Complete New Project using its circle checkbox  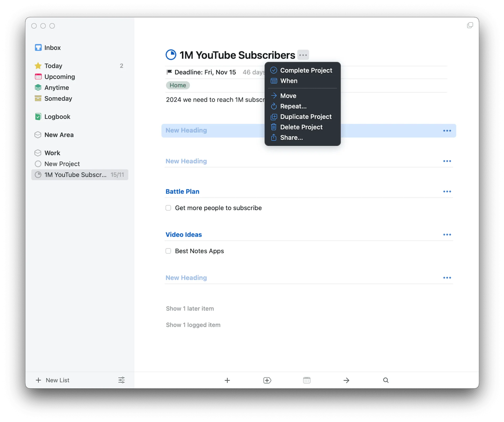pos(38,164)
